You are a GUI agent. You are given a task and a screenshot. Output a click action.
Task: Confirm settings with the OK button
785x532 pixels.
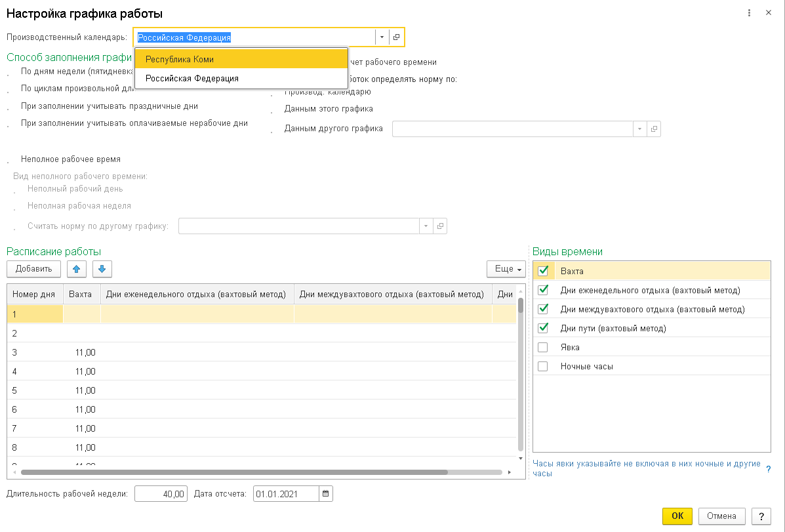[677, 516]
